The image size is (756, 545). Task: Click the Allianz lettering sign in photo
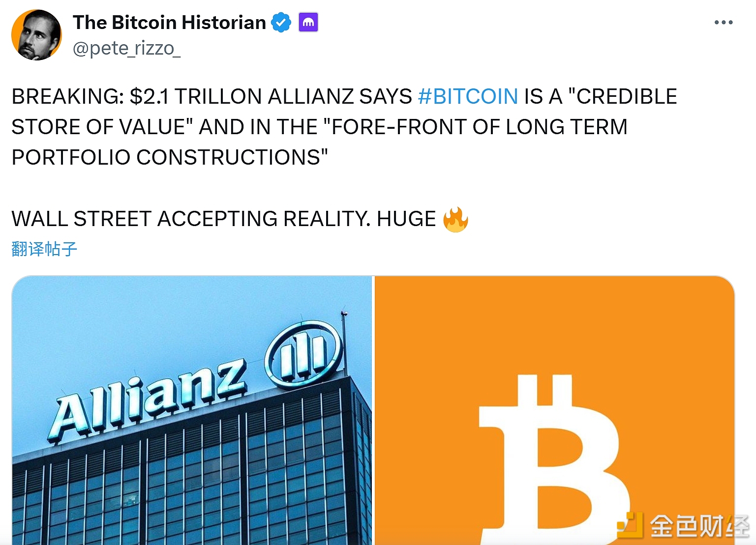pyautogui.click(x=147, y=400)
